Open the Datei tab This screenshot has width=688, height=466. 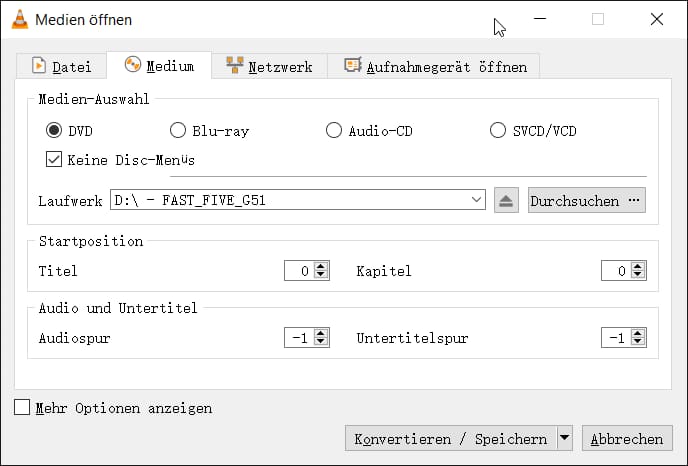click(61, 67)
